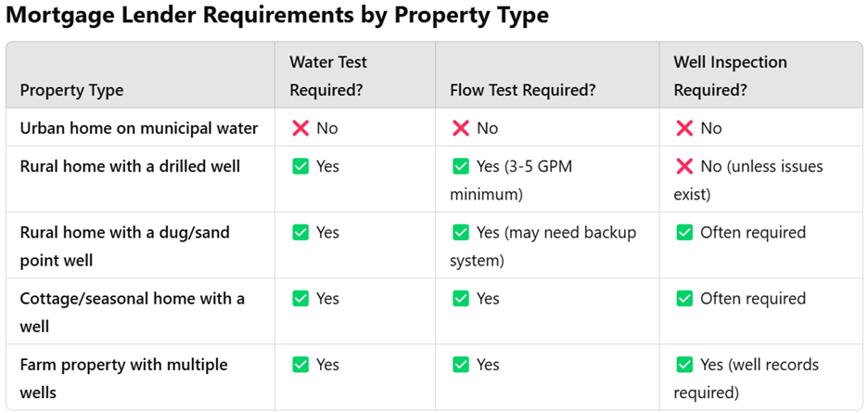Click the 'Farm property with multiple wells' label

123,378
